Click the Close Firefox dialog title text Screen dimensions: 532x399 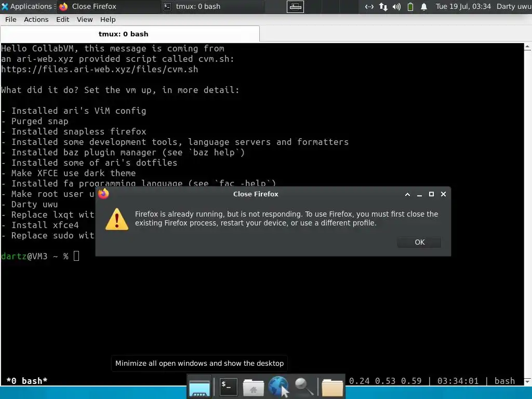[256, 194]
